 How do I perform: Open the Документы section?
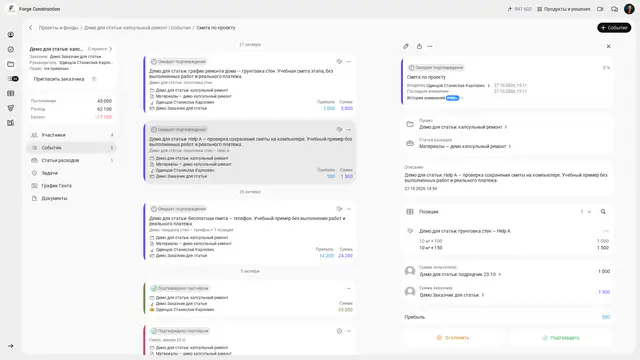click(72, 198)
